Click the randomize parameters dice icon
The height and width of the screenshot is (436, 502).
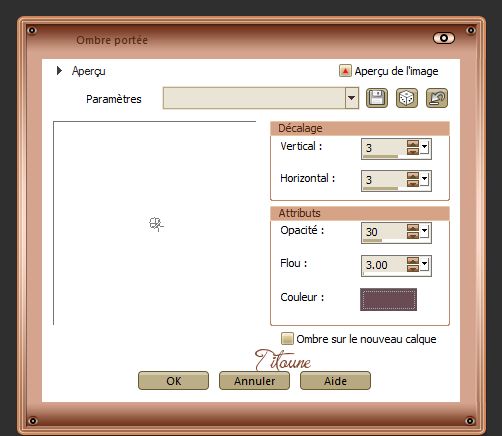(x=407, y=98)
